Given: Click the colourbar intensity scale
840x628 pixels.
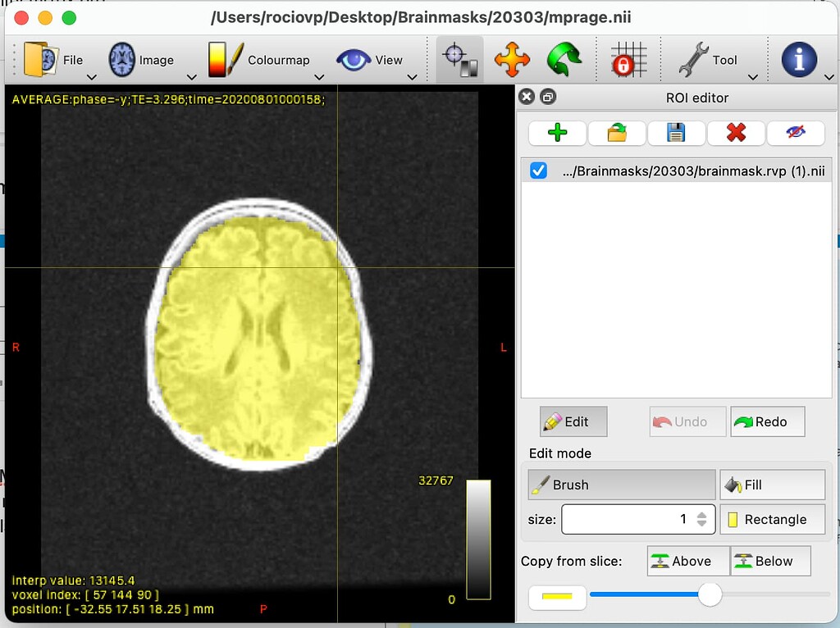Looking at the screenshot, I should click(478, 539).
